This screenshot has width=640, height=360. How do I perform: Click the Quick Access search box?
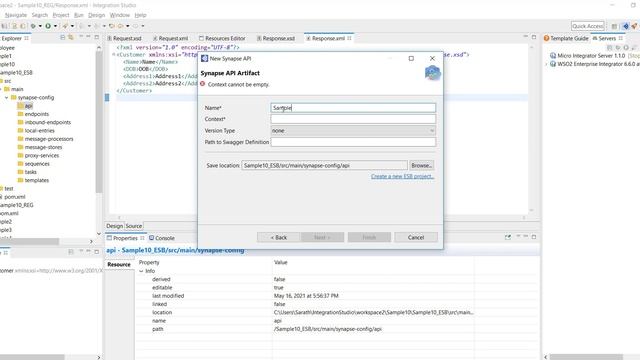[587, 26]
